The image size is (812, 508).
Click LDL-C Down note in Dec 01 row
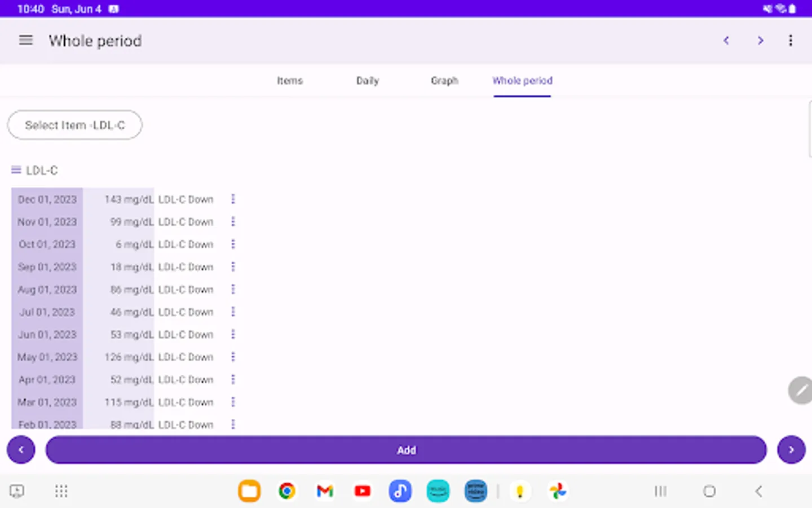click(186, 199)
